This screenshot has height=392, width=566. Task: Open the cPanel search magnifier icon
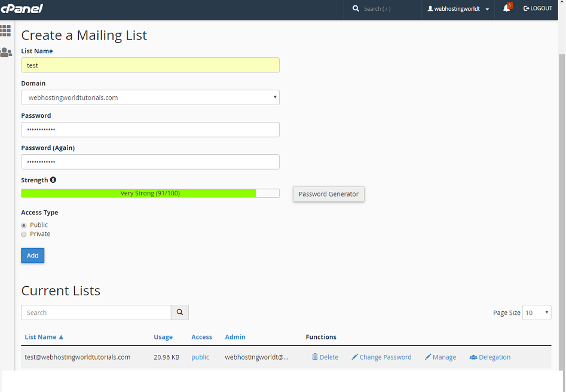click(x=355, y=8)
